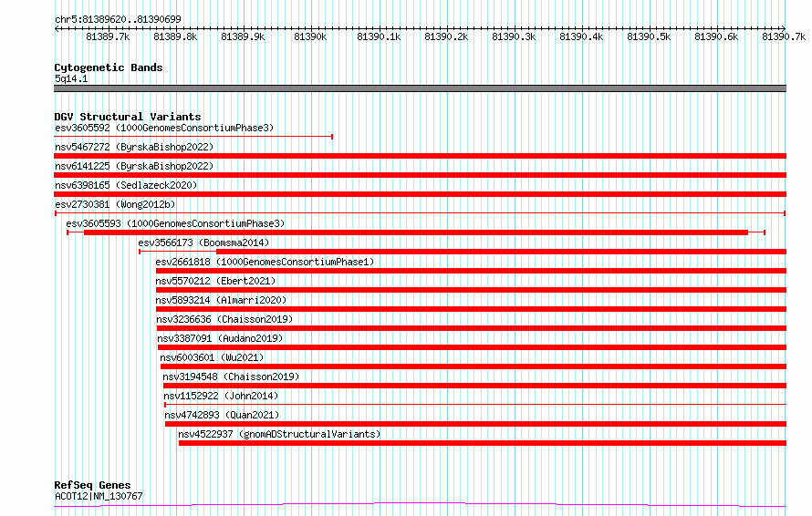Click the red nsv5570212 variant bar

pyautogui.click(x=472, y=290)
